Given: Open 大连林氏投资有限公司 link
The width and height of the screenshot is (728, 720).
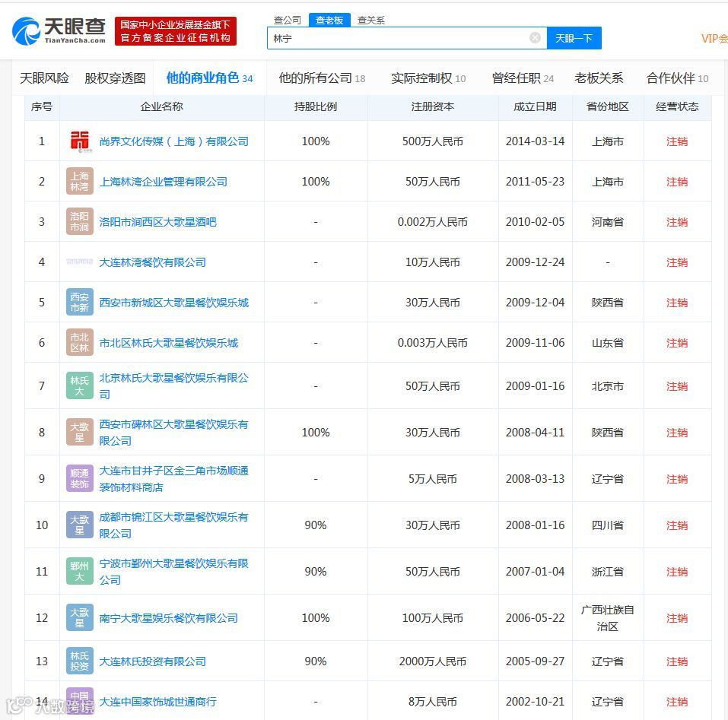Looking at the screenshot, I should [153, 661].
